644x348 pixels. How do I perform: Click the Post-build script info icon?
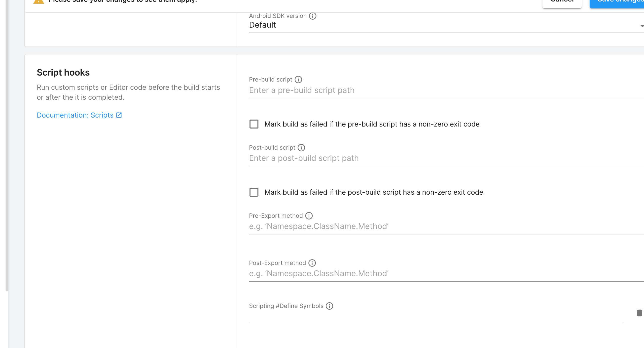[301, 148]
